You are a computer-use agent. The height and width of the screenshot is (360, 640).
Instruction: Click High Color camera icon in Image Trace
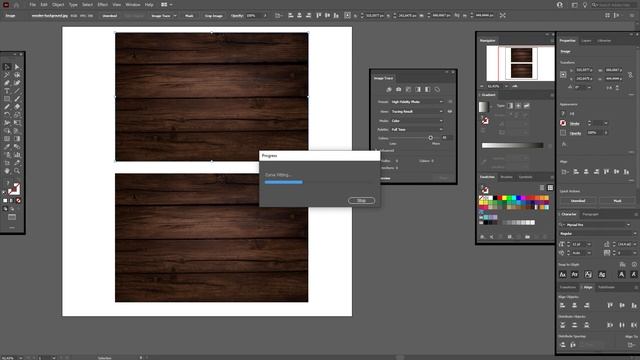(399, 89)
